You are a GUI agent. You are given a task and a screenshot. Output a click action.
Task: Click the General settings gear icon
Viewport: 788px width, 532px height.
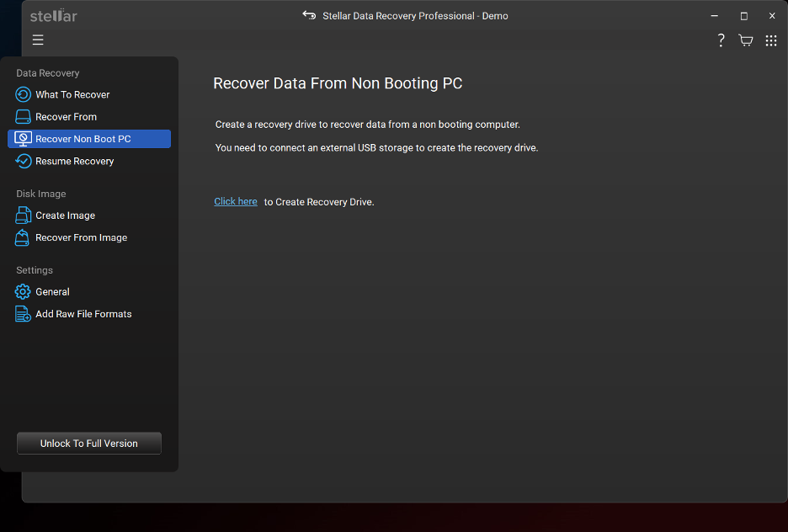[23, 291]
